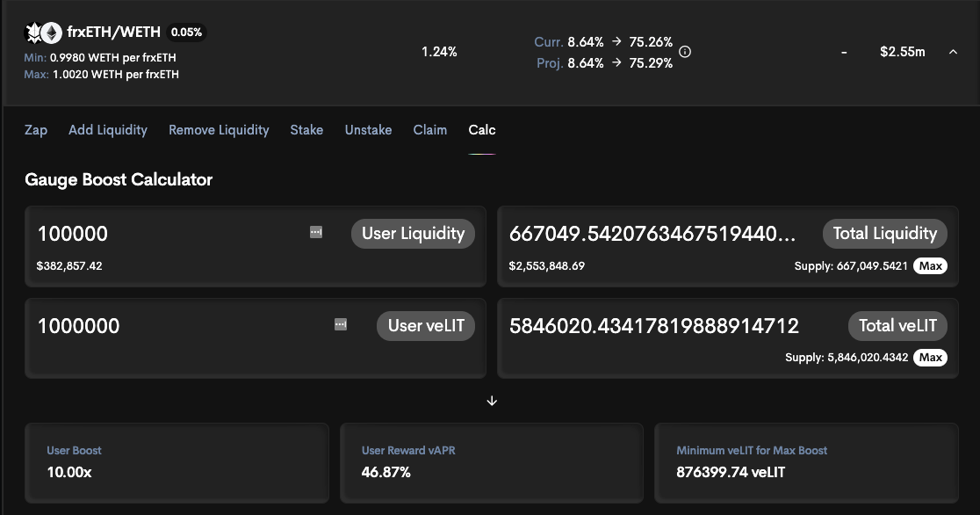Click the Min 0.9980 WETH per frxETH text
The height and width of the screenshot is (515, 980).
[x=100, y=58]
